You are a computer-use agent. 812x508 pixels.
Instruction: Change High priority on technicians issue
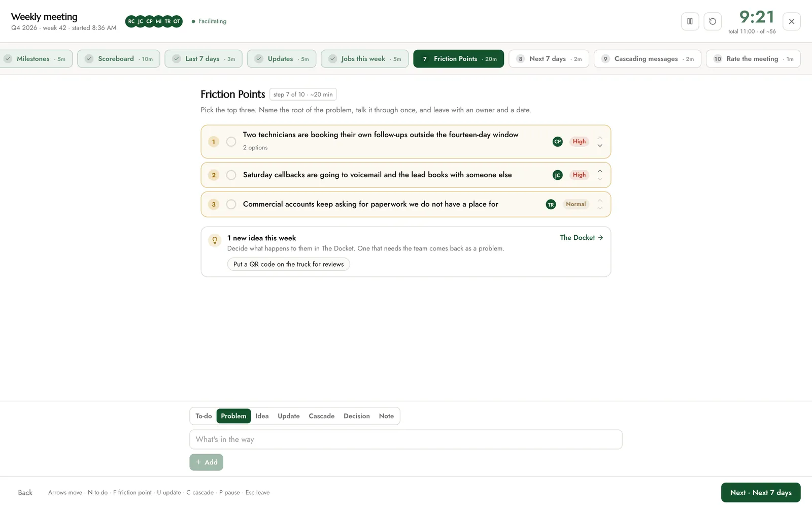(x=579, y=142)
